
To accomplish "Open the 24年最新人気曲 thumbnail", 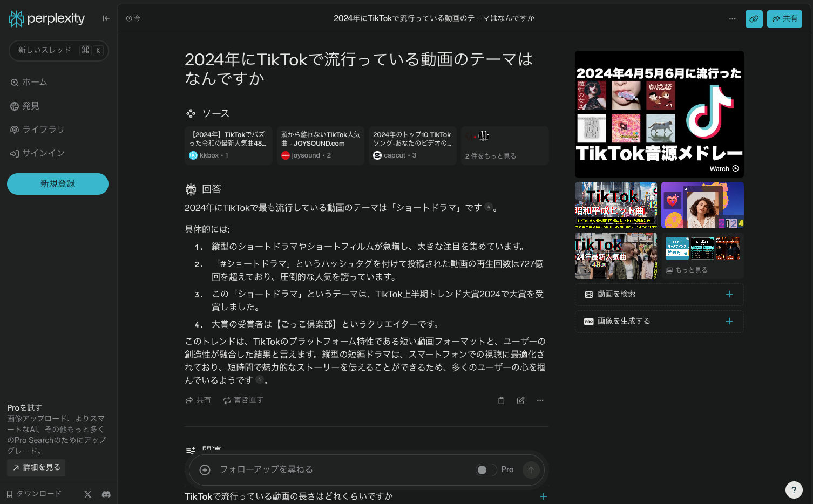I will [616, 256].
